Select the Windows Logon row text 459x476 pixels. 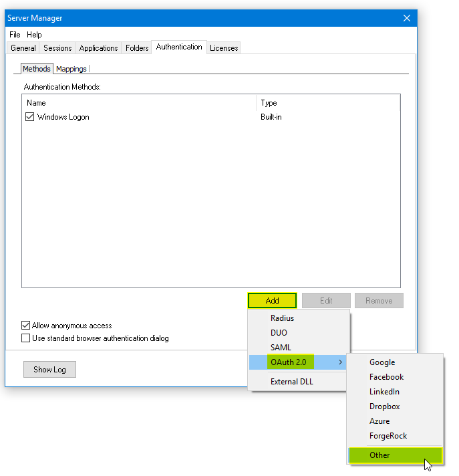coord(63,117)
